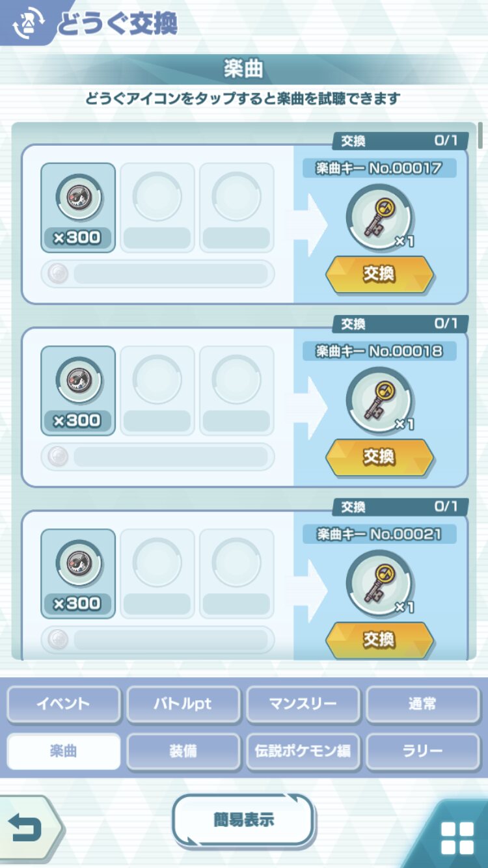
Task: Open the grid menu icon
Action: point(457,837)
